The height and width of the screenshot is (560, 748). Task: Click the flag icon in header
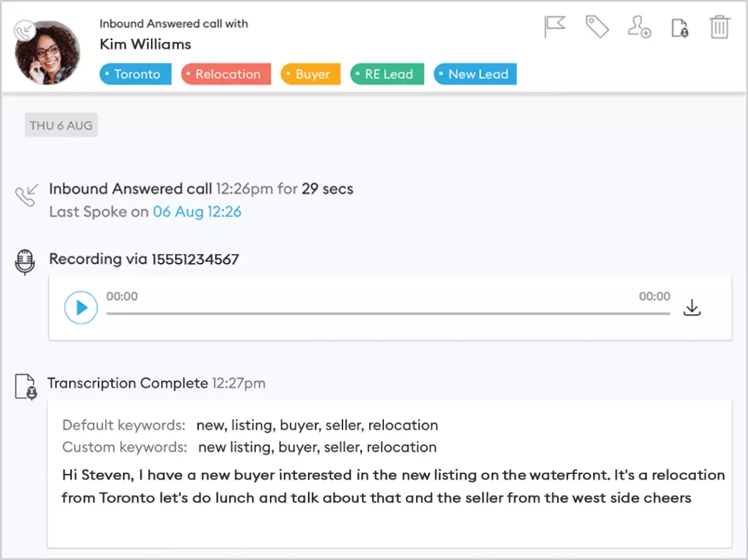(554, 27)
